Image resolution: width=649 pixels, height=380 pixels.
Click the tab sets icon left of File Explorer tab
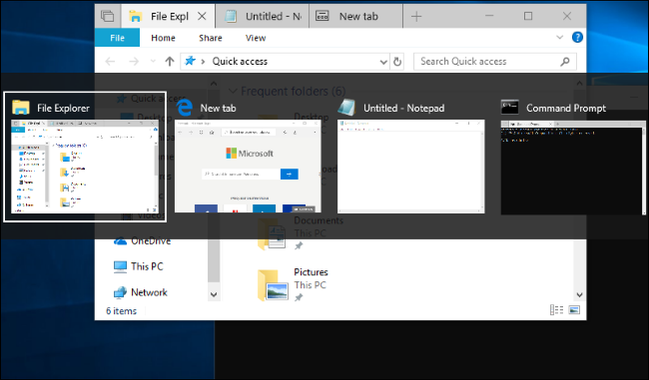[108, 16]
